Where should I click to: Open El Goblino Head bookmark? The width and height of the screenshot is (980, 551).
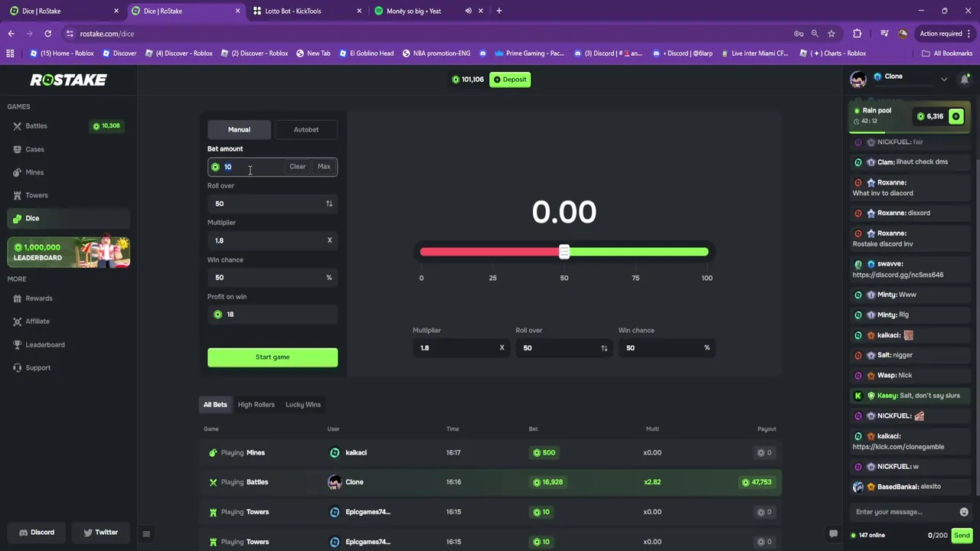coord(366,54)
